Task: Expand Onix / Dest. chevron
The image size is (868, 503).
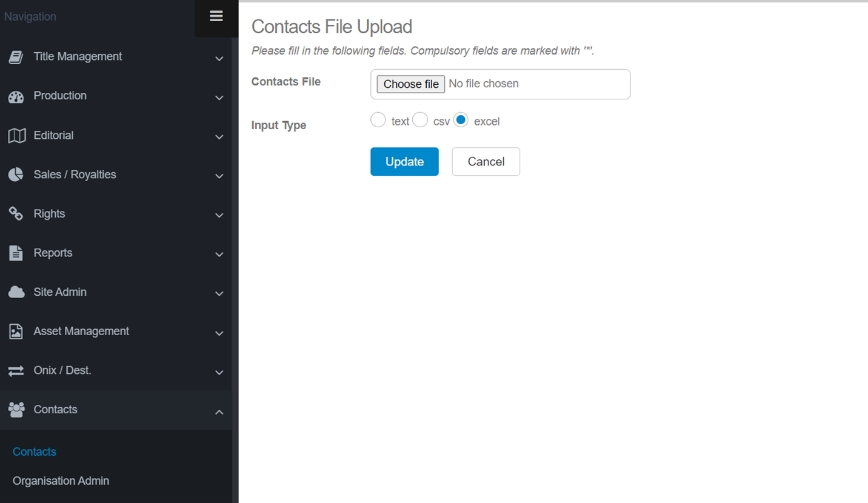Action: click(x=219, y=373)
